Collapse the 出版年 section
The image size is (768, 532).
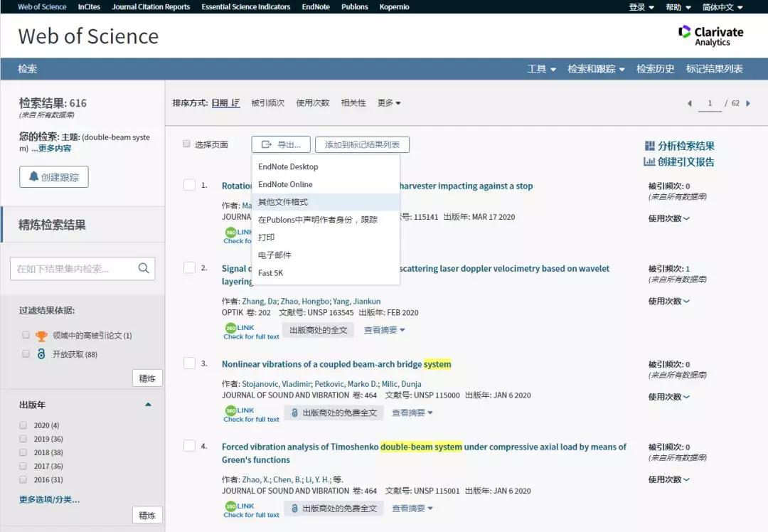click(x=148, y=405)
